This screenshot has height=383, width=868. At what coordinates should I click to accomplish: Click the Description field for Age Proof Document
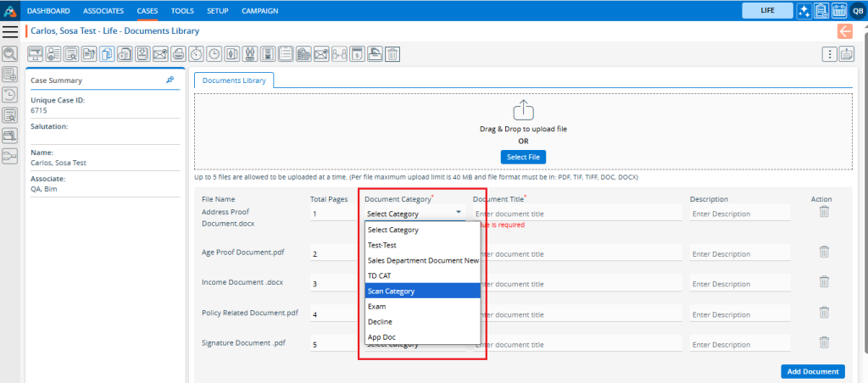[x=739, y=253]
